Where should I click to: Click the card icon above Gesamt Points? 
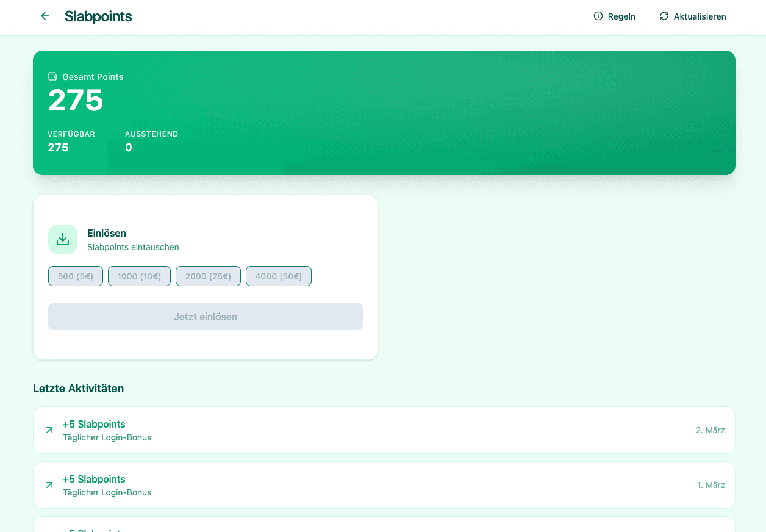point(52,76)
